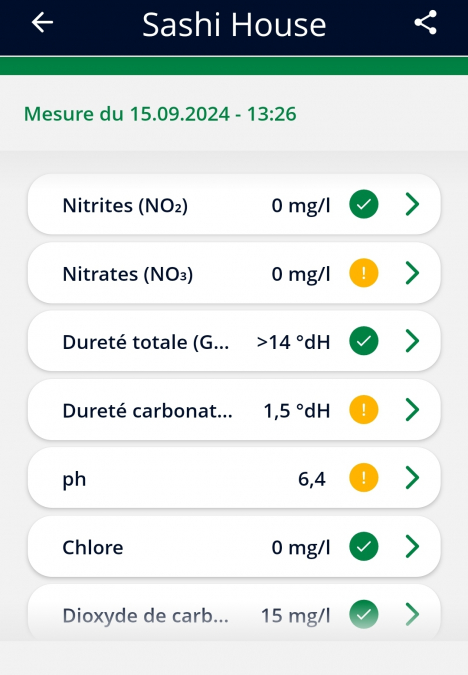Image resolution: width=468 pixels, height=675 pixels.
Task: Open ph details via chevron arrow
Action: point(412,478)
